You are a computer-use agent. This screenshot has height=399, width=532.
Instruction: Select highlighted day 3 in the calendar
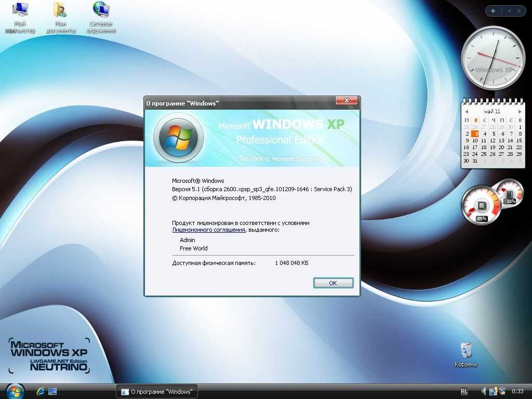476,134
